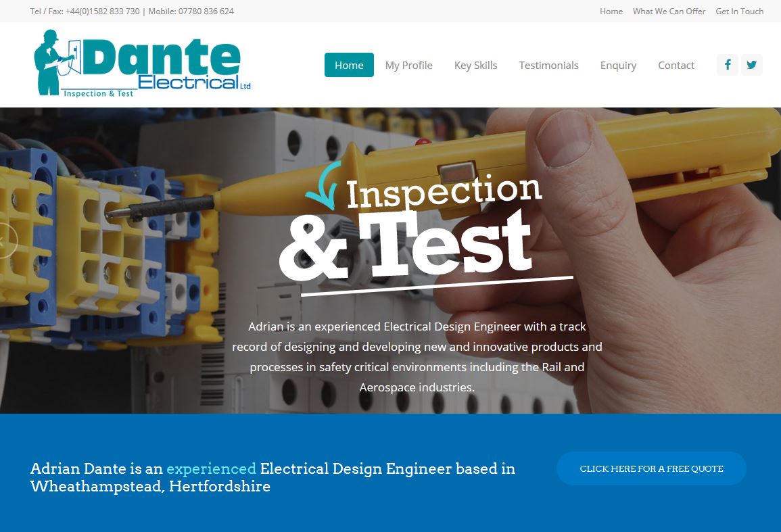This screenshot has height=532, width=781.
Task: Go to the Testimonials page
Action: coord(548,66)
